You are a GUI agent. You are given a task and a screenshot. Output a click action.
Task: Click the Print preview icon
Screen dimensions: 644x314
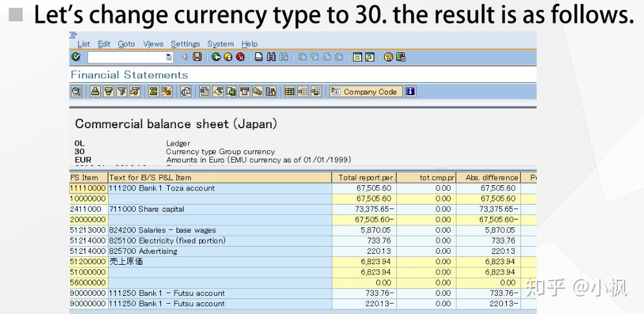point(186,92)
